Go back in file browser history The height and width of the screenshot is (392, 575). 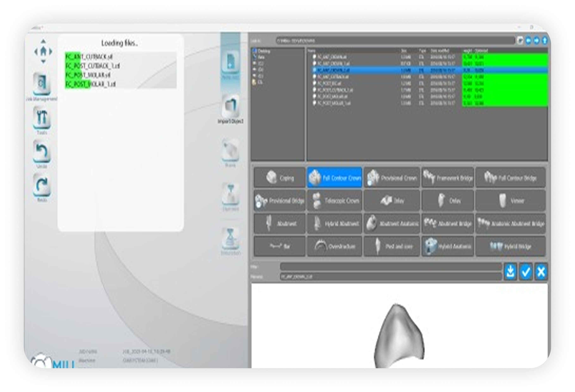[x=528, y=40]
